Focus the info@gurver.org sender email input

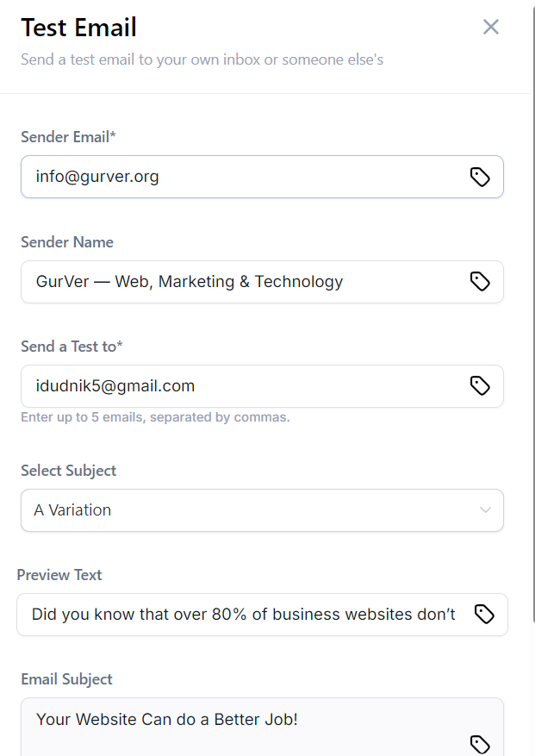click(241, 177)
